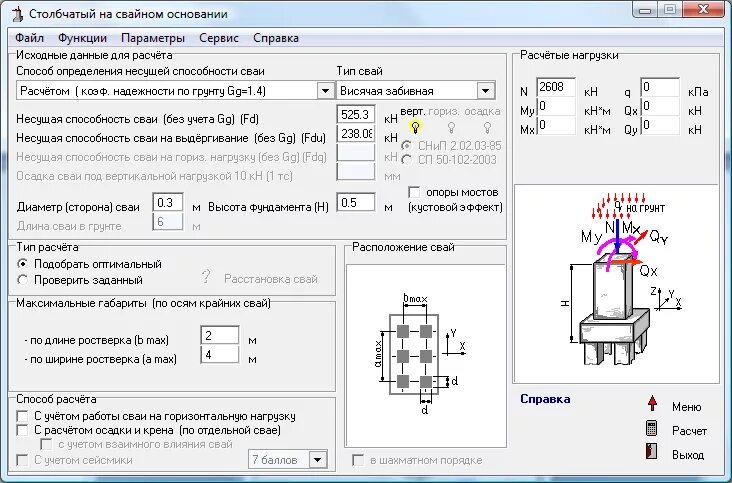This screenshot has width=732, height=483.
Task: Click the Меню button label
Action: [x=686, y=407]
